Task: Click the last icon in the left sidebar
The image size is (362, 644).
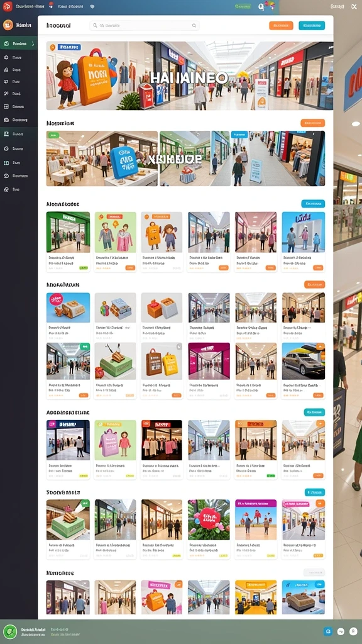Action: [6, 189]
